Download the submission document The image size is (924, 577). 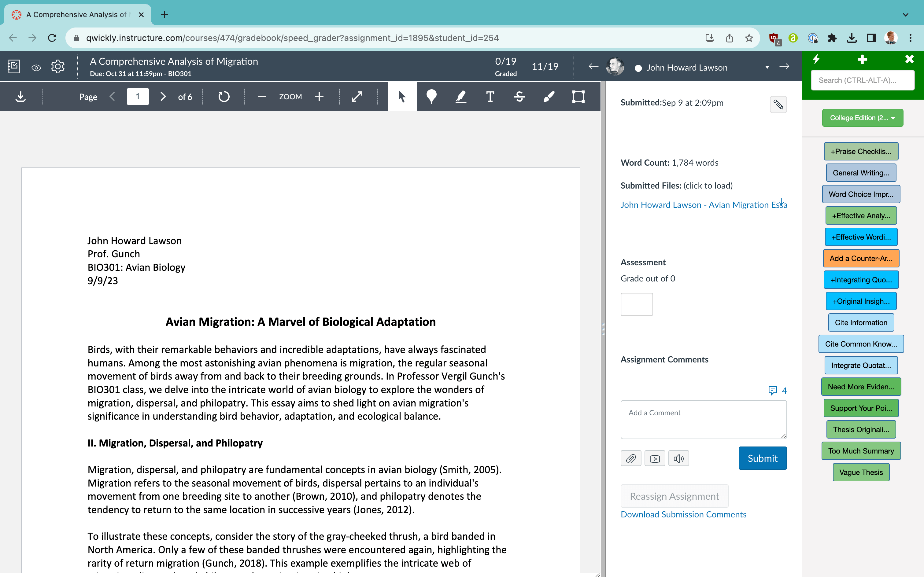coord(21,97)
